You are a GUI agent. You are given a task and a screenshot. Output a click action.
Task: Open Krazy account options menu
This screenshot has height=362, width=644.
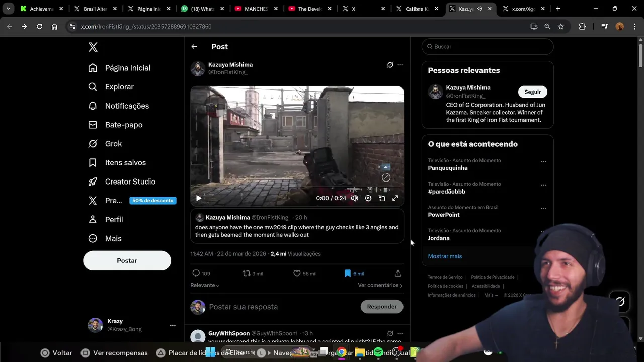pos(173,325)
